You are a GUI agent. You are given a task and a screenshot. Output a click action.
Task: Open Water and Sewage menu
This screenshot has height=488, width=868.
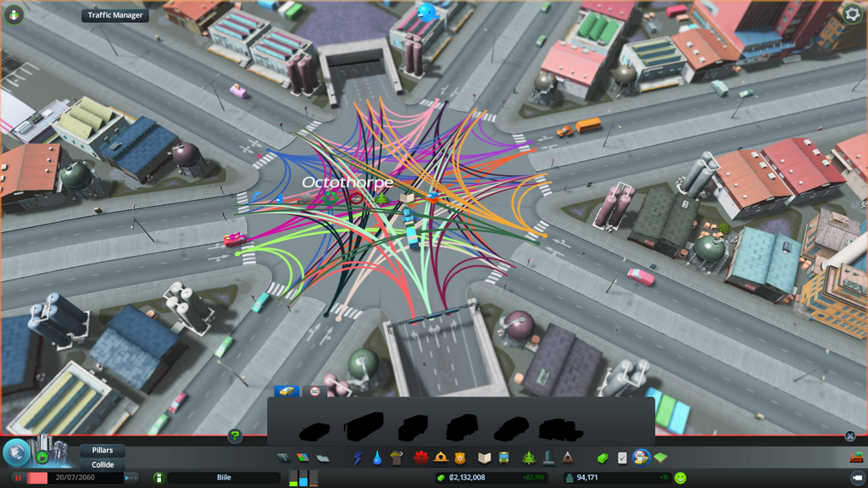(x=377, y=458)
